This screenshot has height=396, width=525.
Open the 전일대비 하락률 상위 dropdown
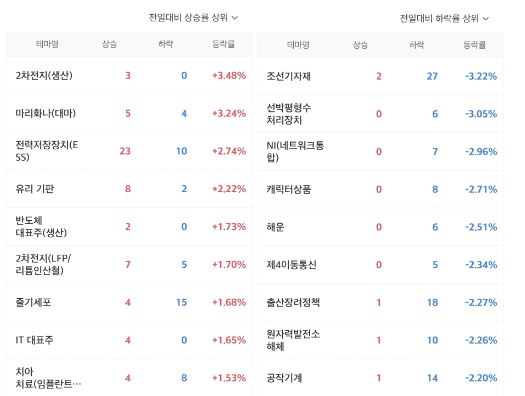[444, 18]
